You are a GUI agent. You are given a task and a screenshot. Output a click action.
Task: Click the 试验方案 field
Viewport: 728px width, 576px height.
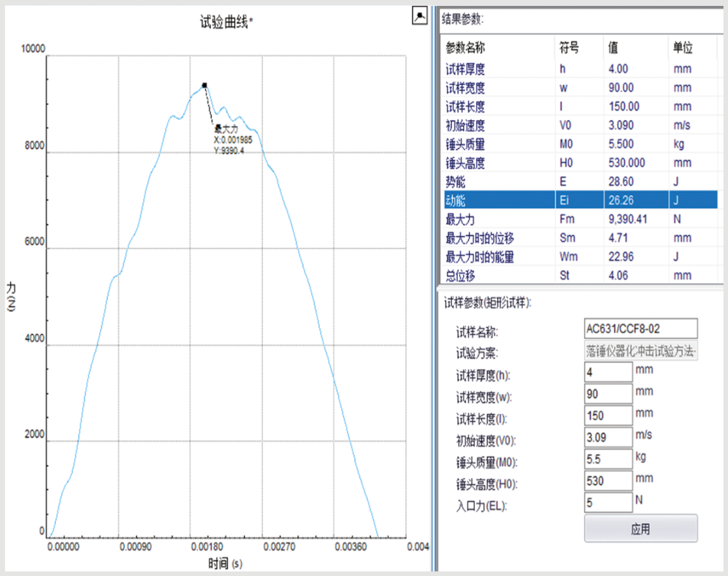640,351
